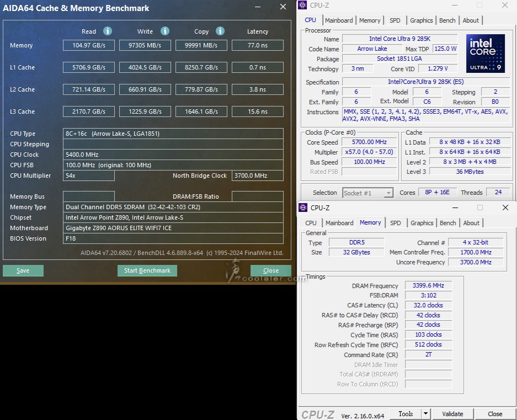
Task: Select the Bench tab in upper CPU-Z
Action: (447, 20)
